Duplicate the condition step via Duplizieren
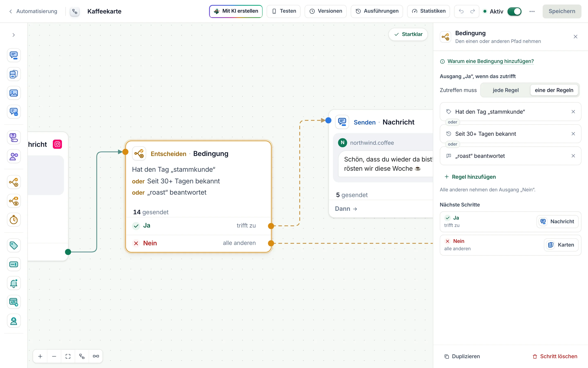The width and height of the screenshot is (588, 368). pyautogui.click(x=462, y=356)
